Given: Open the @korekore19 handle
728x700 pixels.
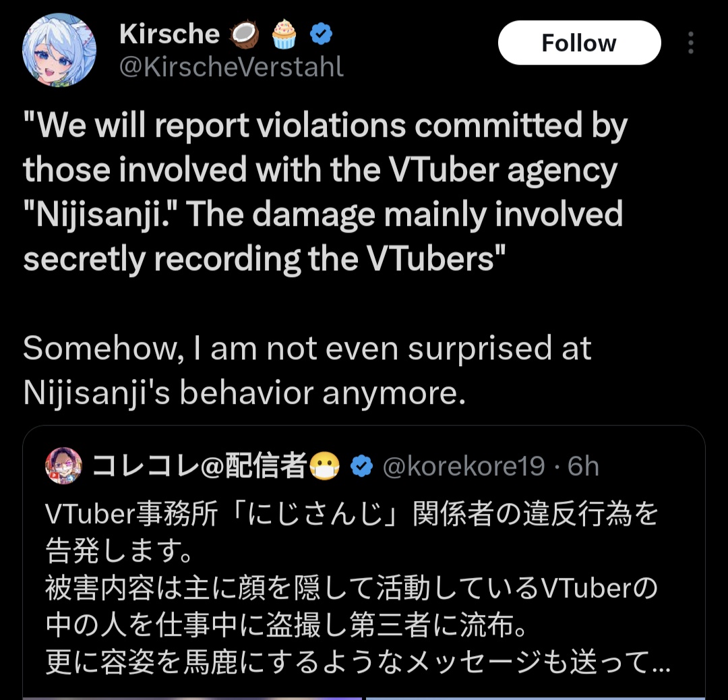Looking at the screenshot, I should (x=463, y=466).
